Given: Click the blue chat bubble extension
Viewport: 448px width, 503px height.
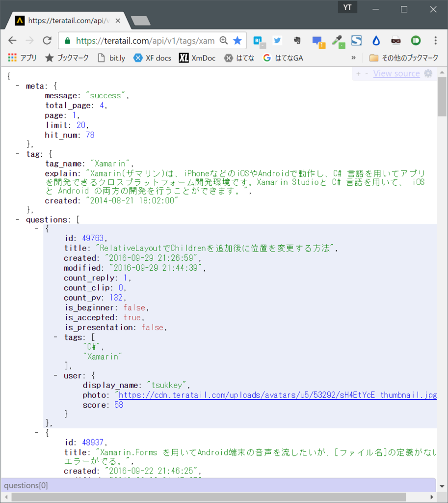Looking at the screenshot, I should [x=318, y=42].
